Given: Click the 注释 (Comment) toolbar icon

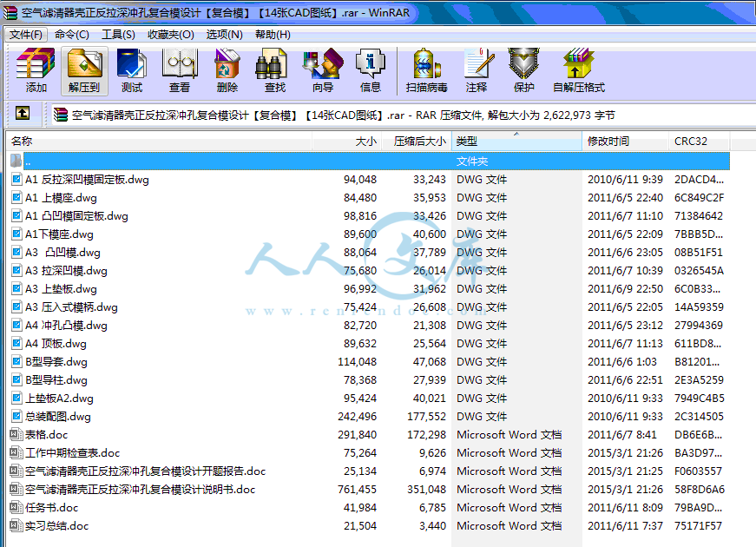Looking at the screenshot, I should tap(477, 70).
